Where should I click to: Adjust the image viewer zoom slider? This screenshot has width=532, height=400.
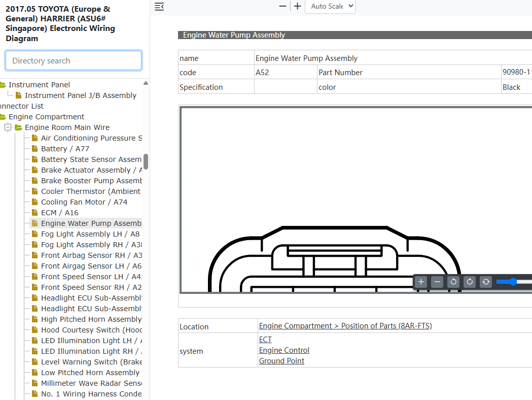click(514, 282)
